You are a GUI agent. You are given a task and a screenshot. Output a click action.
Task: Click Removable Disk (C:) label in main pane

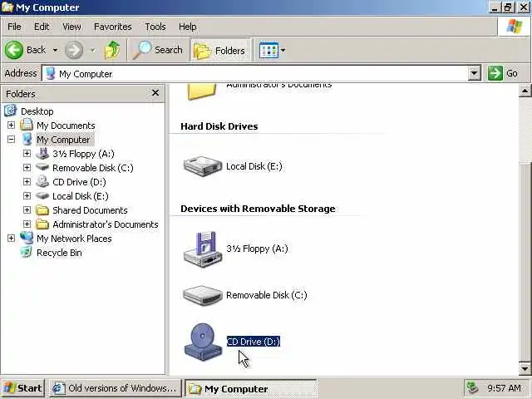(267, 295)
